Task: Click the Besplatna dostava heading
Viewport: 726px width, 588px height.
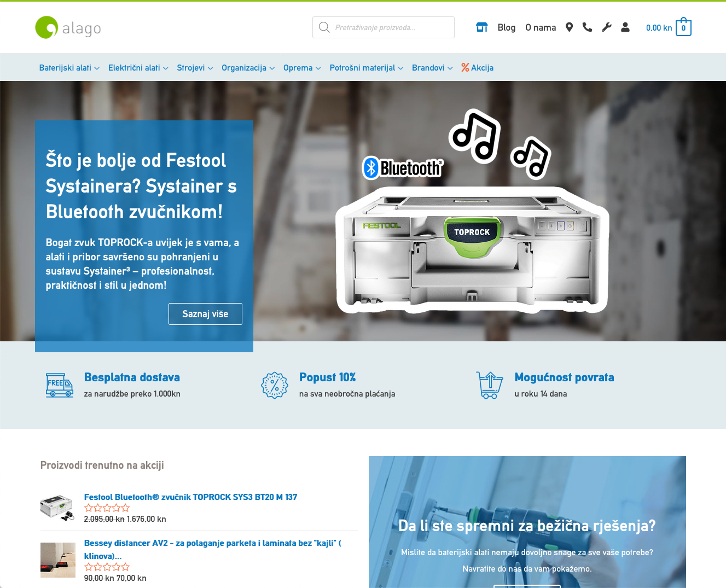Action: tap(132, 377)
